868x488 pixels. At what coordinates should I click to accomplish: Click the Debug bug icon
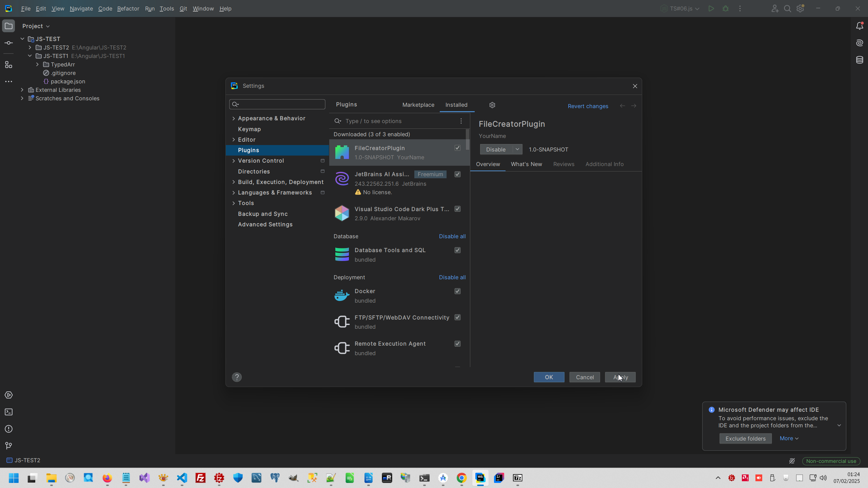pyautogui.click(x=726, y=8)
